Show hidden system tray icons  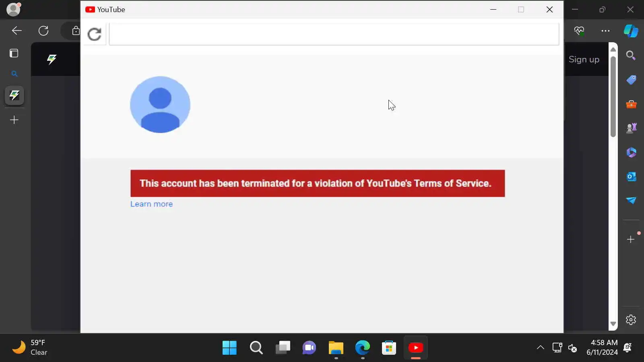coord(541,348)
